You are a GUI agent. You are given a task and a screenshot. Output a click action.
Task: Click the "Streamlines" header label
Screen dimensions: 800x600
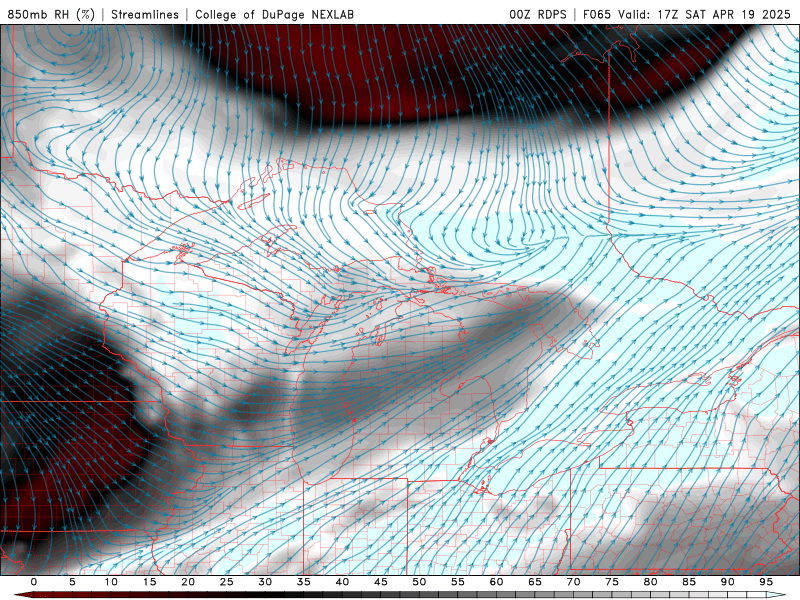click(145, 14)
